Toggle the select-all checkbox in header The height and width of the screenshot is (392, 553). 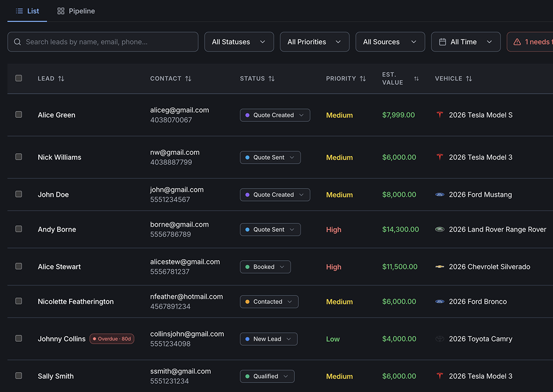point(19,78)
